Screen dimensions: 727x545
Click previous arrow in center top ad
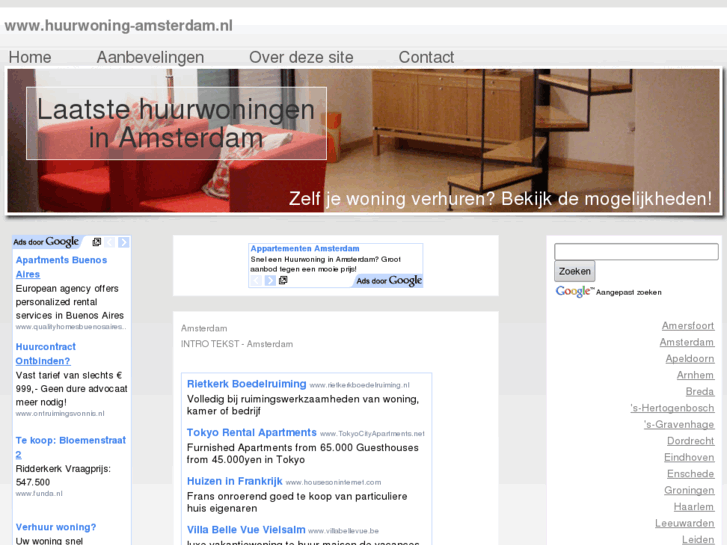pyautogui.click(x=256, y=280)
